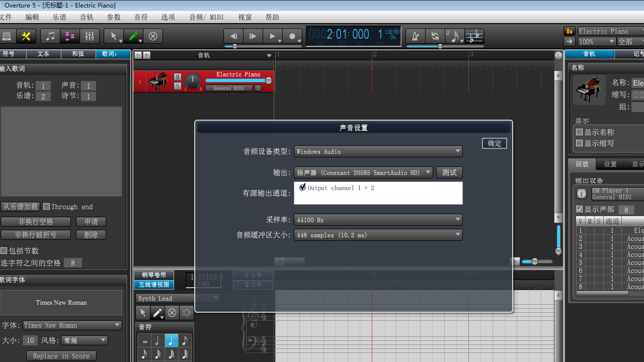Select the arrow selection tool in the toolbar
This screenshot has height=362, width=644.
tap(114, 36)
